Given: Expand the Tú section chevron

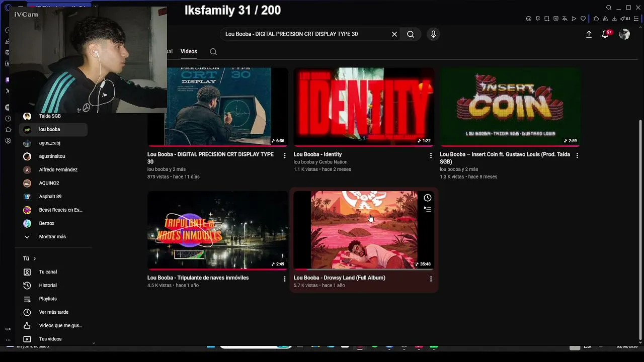Looking at the screenshot, I should (x=34, y=258).
